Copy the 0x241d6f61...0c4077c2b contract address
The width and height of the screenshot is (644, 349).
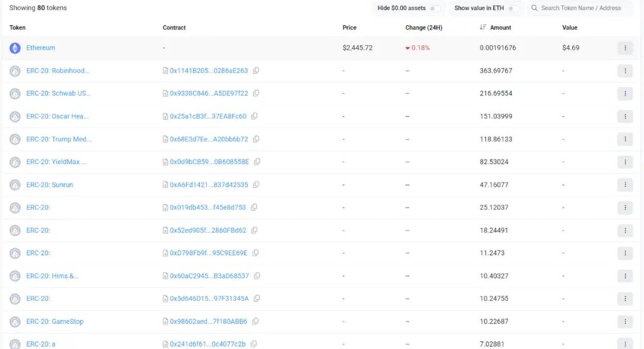(253, 344)
